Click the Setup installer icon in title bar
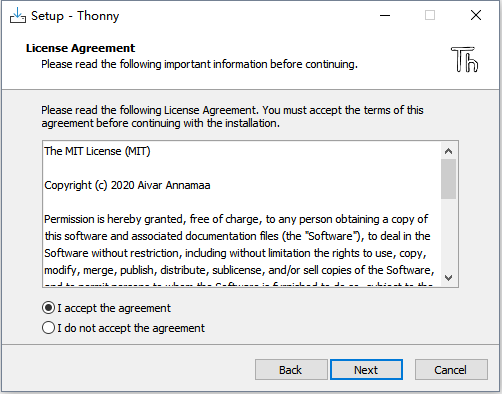This screenshot has height=394, width=502. [x=18, y=15]
